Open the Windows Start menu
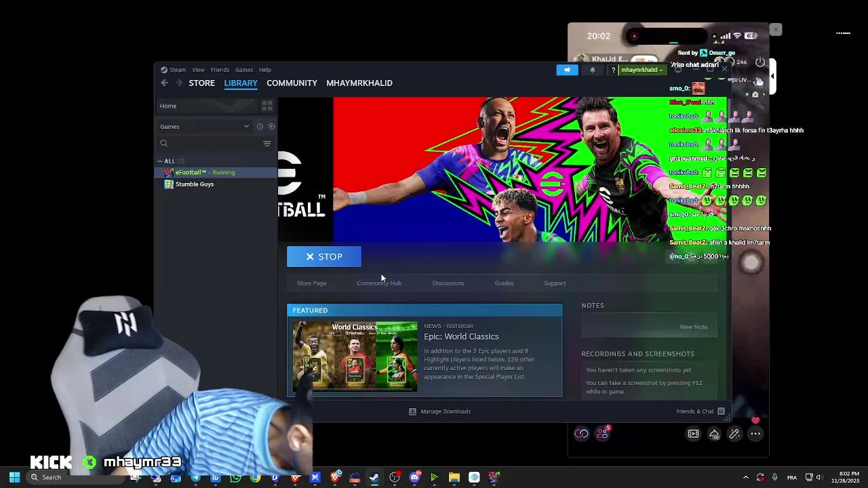Image resolution: width=868 pixels, height=488 pixels. [x=14, y=477]
